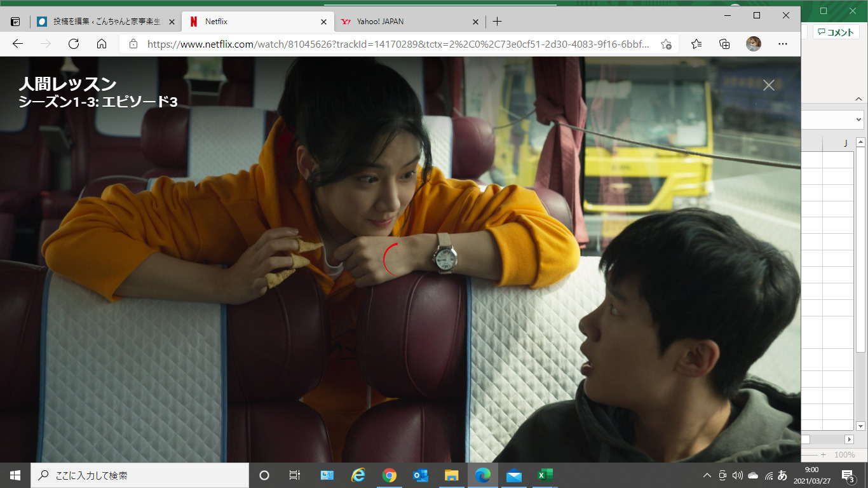Close the Netflix player with the X

(769, 85)
